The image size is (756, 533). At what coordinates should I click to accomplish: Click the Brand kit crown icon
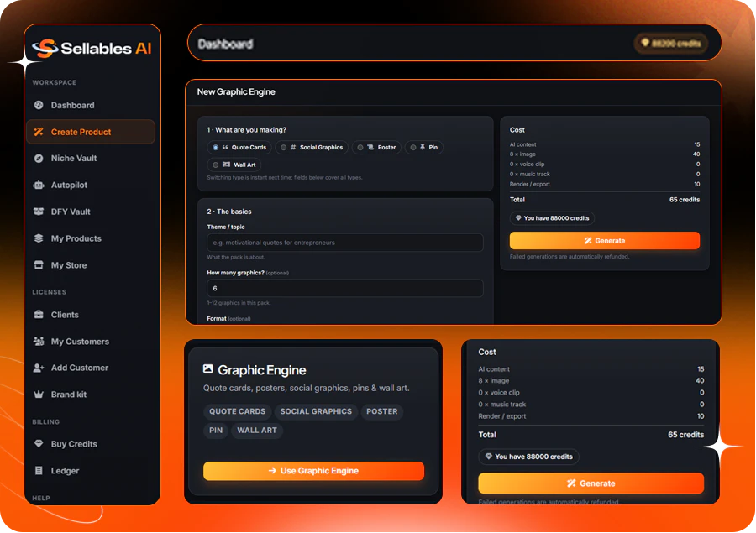(39, 395)
